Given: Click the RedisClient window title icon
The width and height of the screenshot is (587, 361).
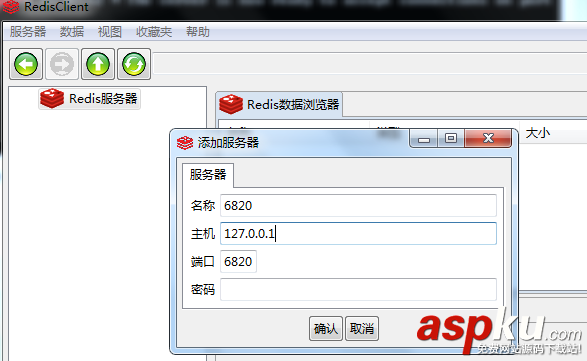Looking at the screenshot, I should coord(10,7).
